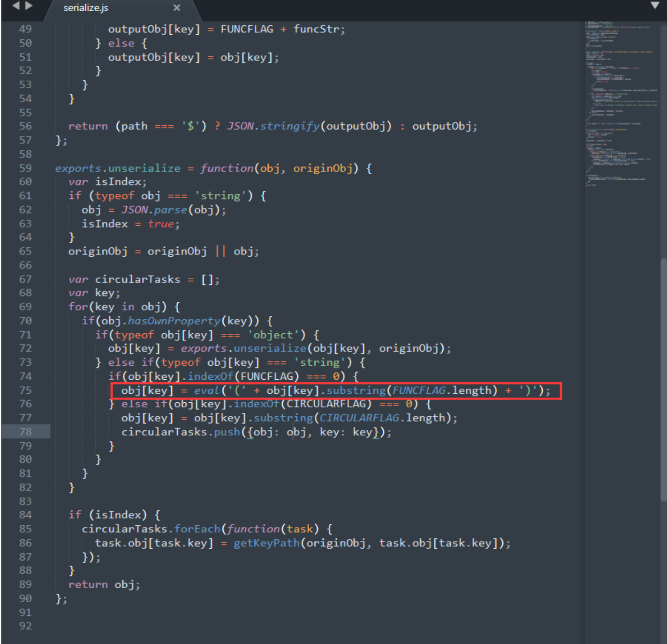Click "forEach" on line 85

[197, 529]
